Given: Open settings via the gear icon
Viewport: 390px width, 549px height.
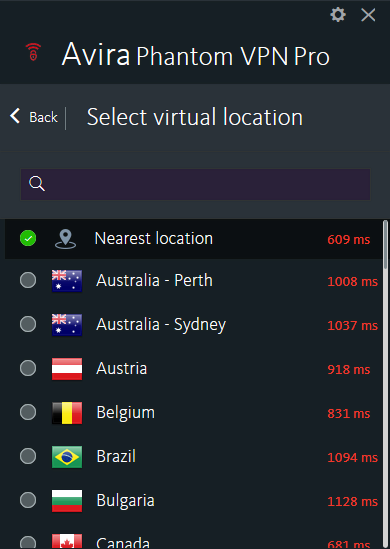Looking at the screenshot, I should pos(338,15).
